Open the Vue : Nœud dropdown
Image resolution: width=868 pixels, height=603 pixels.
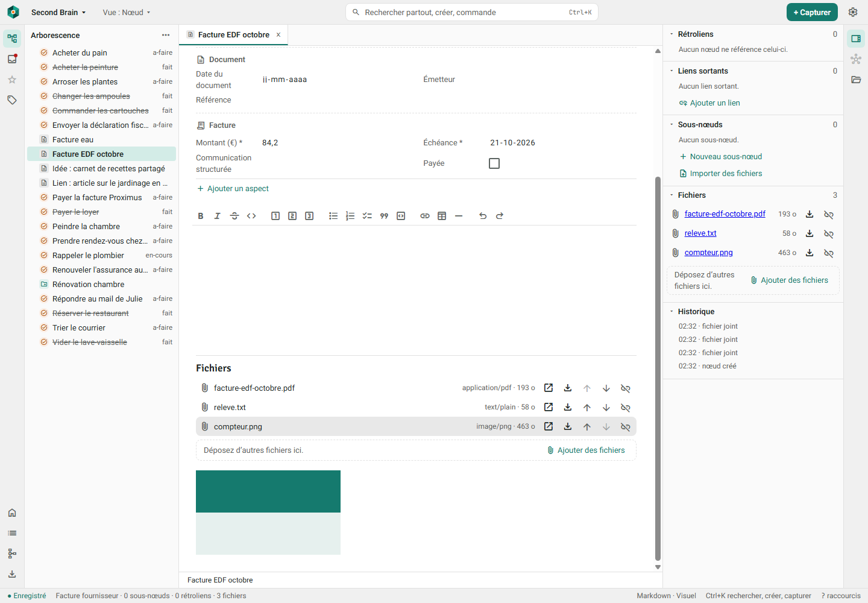point(127,12)
